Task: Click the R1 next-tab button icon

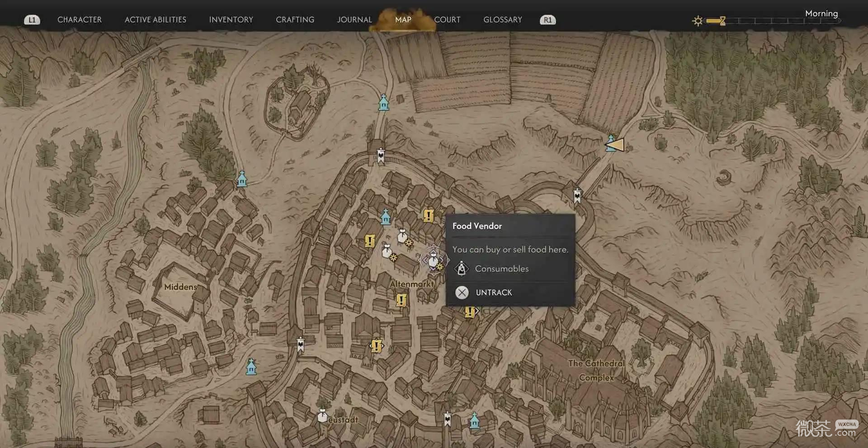Action: tap(548, 20)
